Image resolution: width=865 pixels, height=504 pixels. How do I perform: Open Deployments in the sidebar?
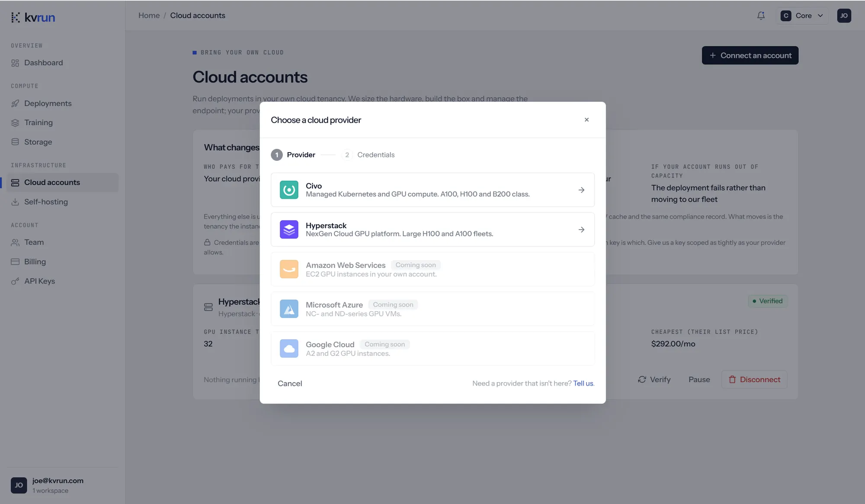[62, 103]
